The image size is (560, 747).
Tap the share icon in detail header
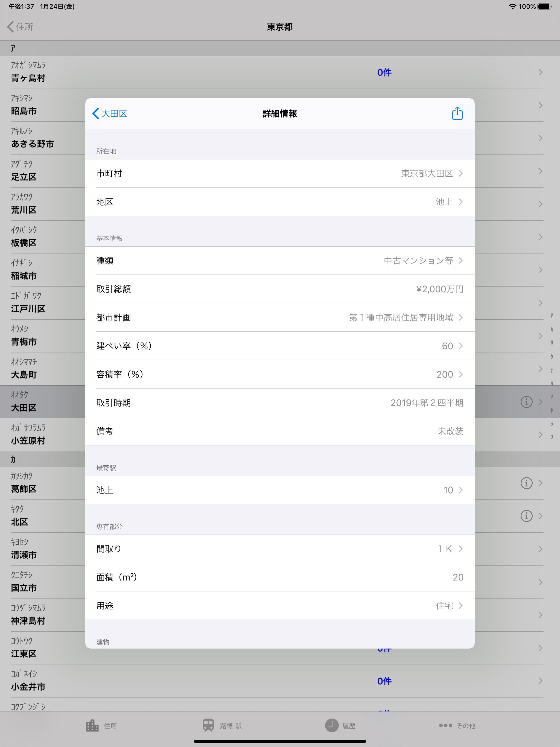click(x=457, y=113)
